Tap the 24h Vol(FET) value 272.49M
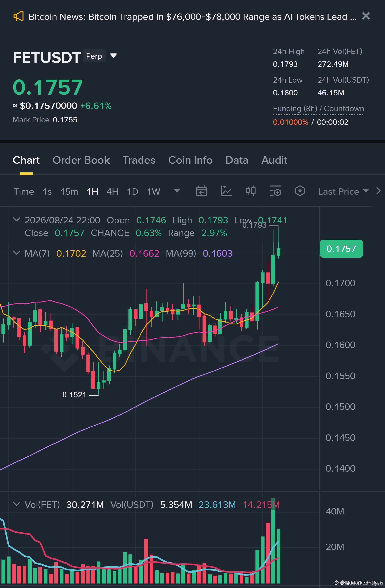 pyautogui.click(x=333, y=64)
